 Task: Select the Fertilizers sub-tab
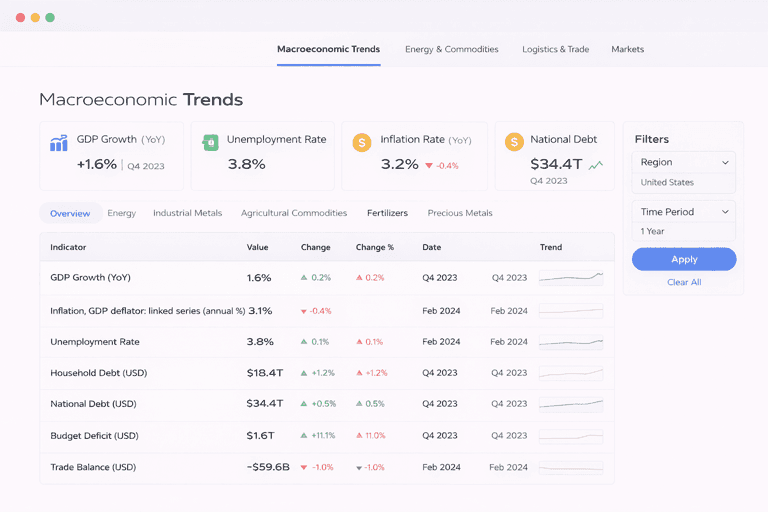pyautogui.click(x=387, y=213)
